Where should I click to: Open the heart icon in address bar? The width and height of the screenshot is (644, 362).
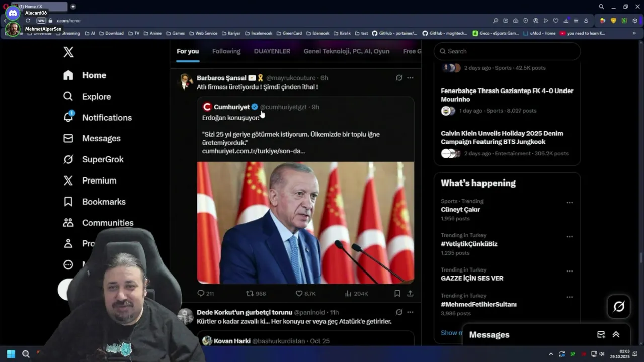click(x=556, y=21)
